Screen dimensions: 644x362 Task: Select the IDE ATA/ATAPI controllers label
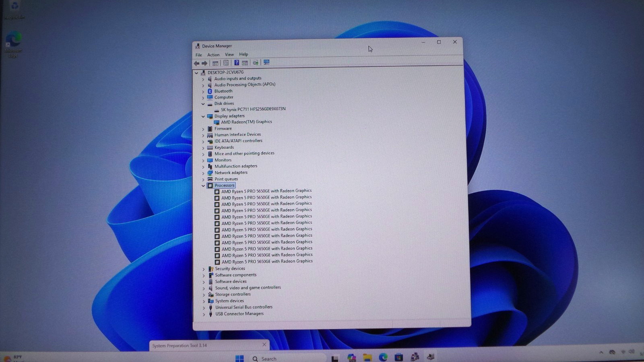pos(238,141)
